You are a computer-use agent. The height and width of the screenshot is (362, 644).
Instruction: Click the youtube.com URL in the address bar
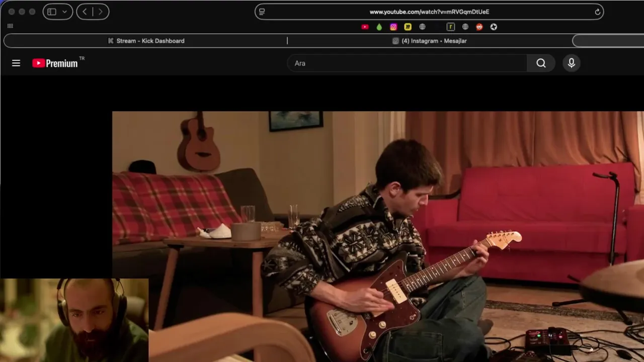429,12
